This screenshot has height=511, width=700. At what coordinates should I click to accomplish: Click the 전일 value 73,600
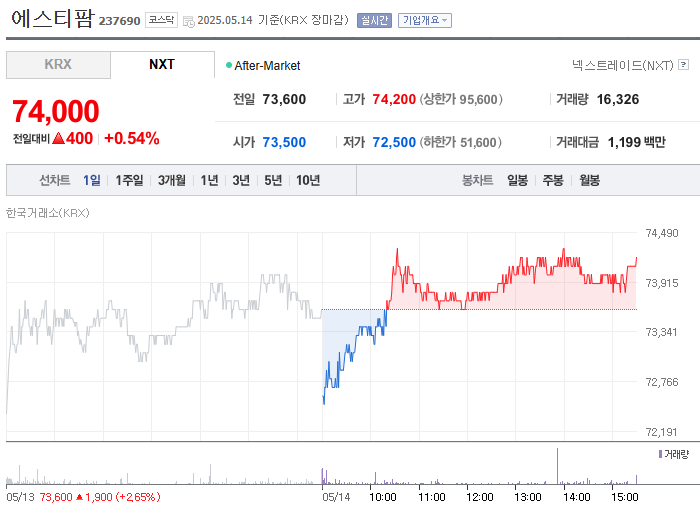coord(284,99)
